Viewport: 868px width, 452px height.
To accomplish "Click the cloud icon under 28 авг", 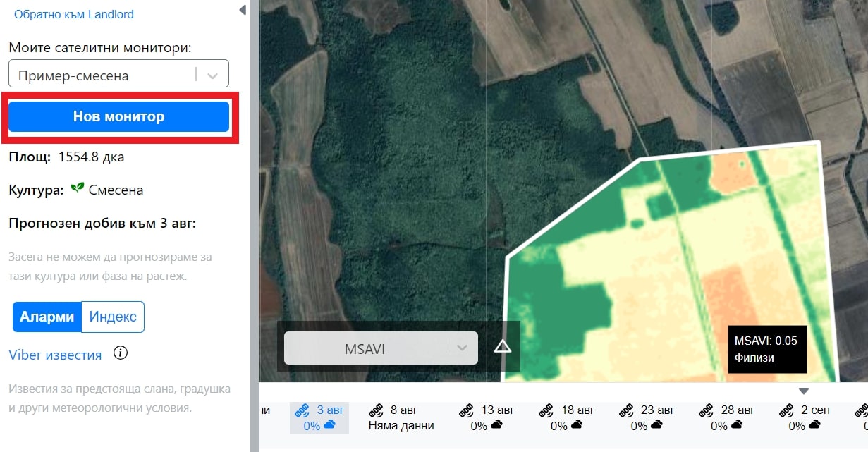I will [x=737, y=425].
